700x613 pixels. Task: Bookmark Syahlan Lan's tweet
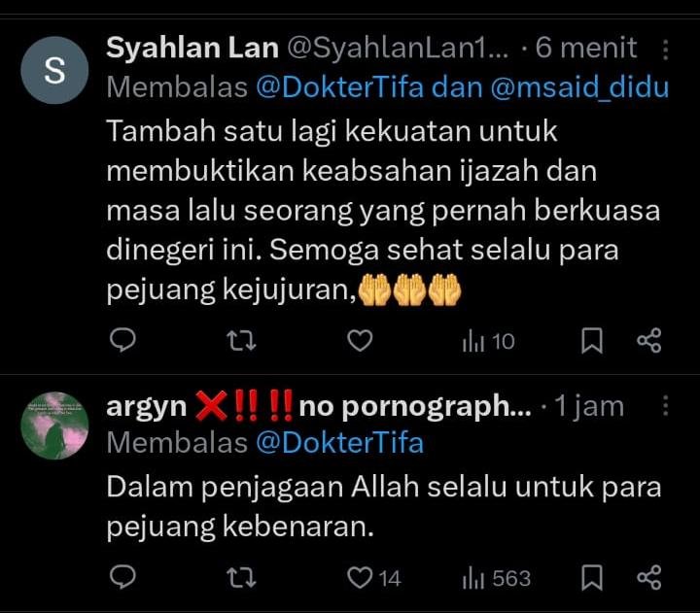(592, 341)
